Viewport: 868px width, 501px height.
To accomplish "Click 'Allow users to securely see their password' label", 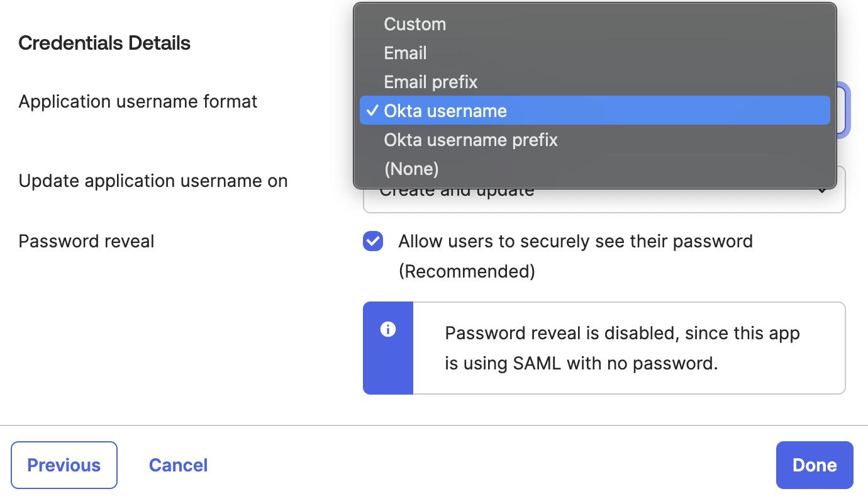I will point(575,242).
